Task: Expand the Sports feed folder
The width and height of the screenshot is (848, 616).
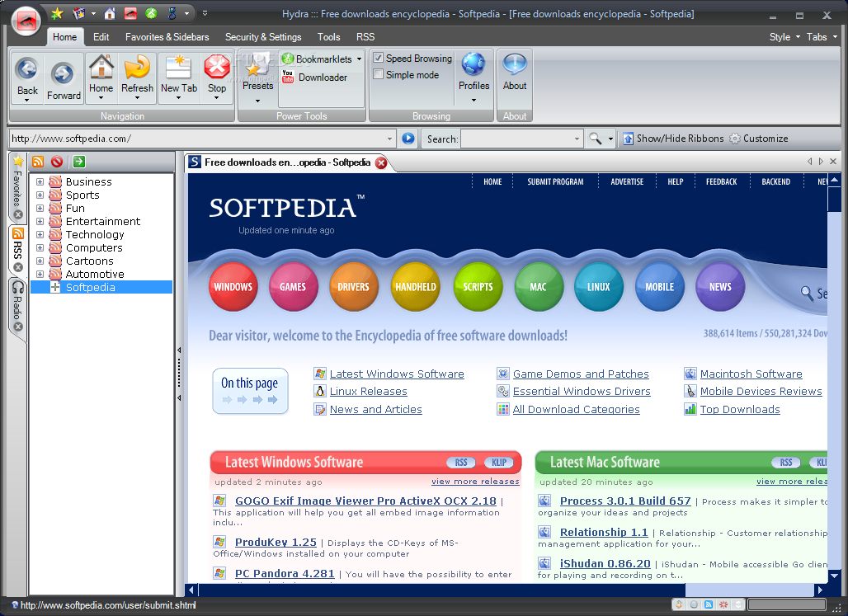Action: (x=40, y=195)
